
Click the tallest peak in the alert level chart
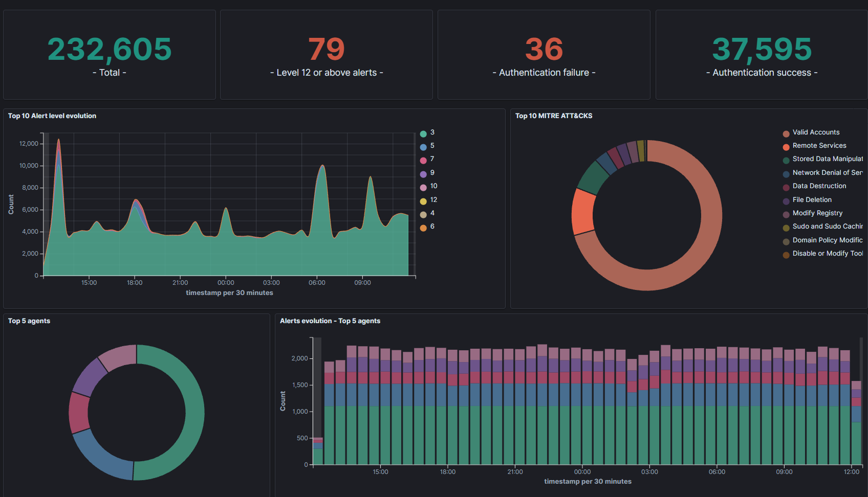tap(58, 140)
